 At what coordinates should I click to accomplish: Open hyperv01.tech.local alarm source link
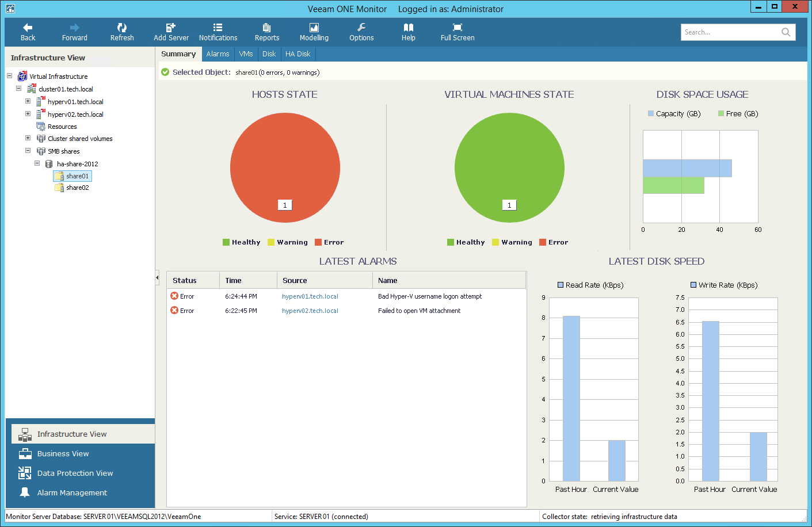coord(310,296)
